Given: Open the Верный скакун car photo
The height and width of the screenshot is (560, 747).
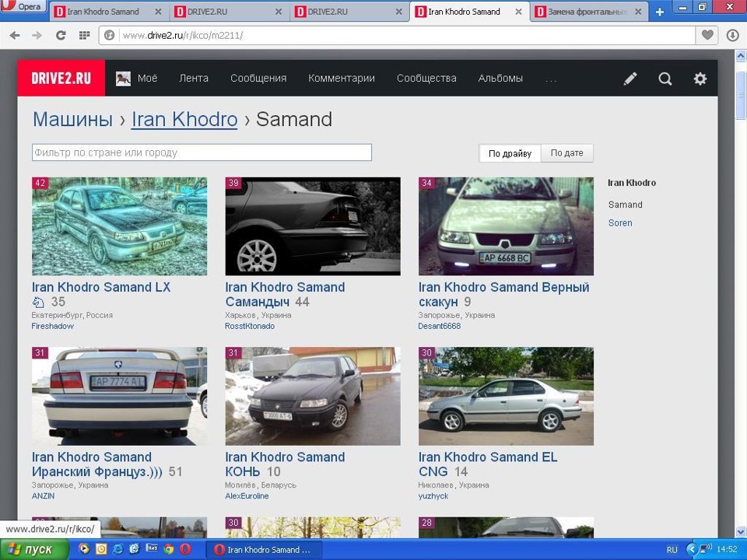Looking at the screenshot, I should [506, 226].
